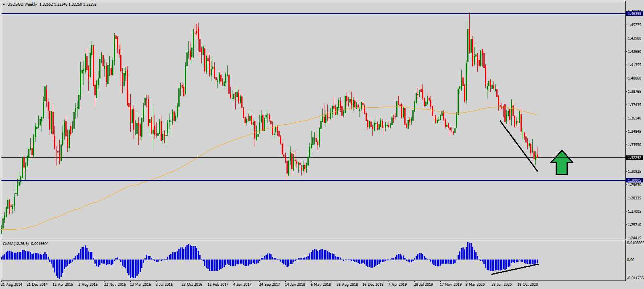
Task: Select the upper blue horizontal resistance line
Action: tap(282, 14)
